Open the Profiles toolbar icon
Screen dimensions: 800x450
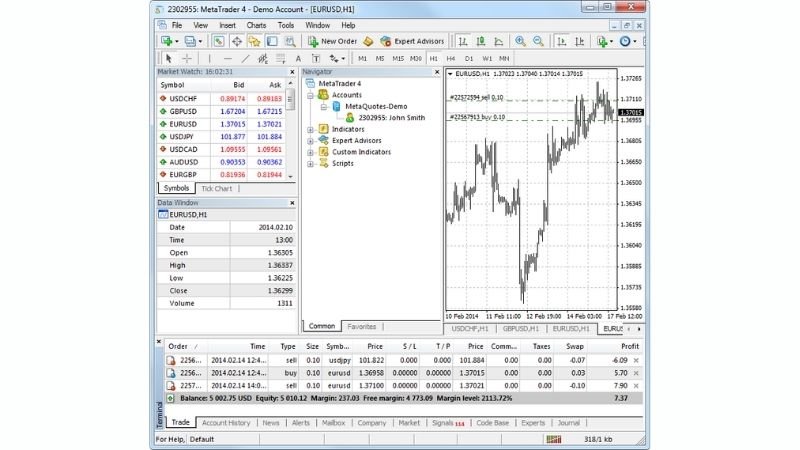pyautogui.click(x=190, y=41)
